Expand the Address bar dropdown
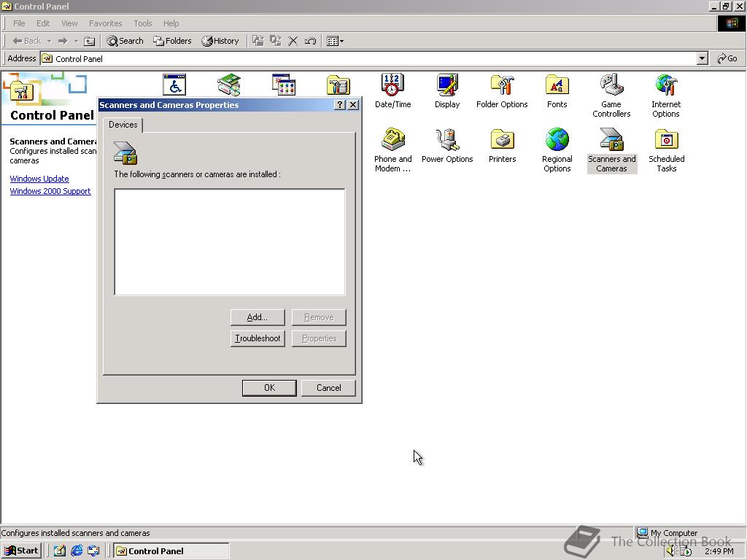Screen dimensions: 747x560 pyautogui.click(x=702, y=58)
